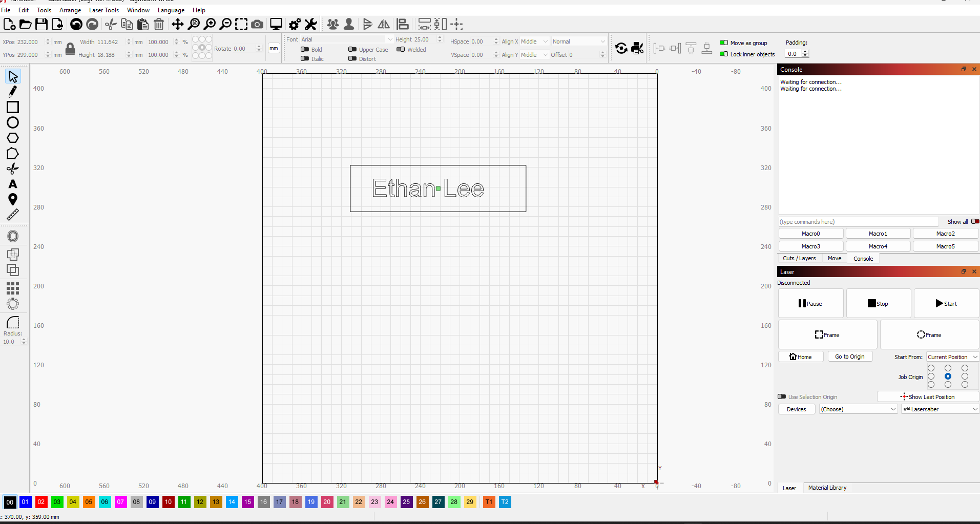Select the Rectangle drawing tool

point(13,107)
